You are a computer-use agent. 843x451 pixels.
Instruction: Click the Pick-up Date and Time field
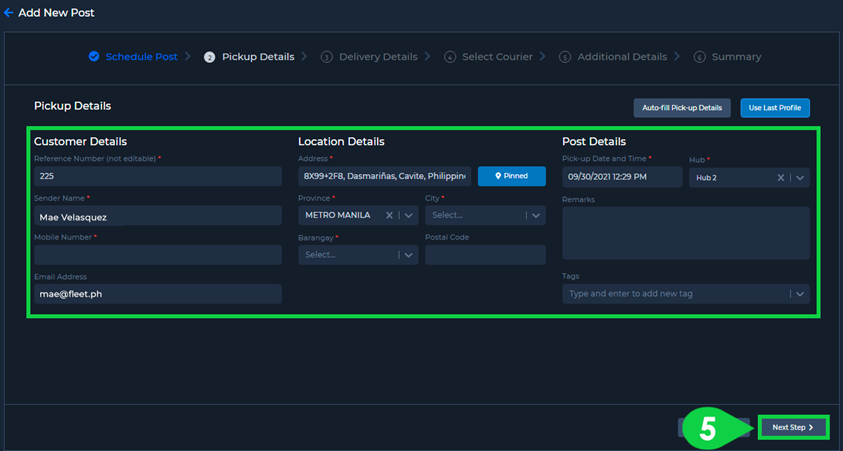point(622,177)
